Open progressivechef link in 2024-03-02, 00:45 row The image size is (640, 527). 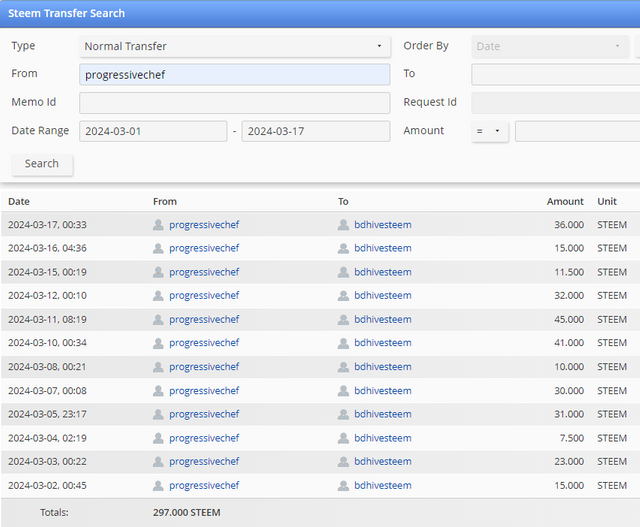point(204,486)
